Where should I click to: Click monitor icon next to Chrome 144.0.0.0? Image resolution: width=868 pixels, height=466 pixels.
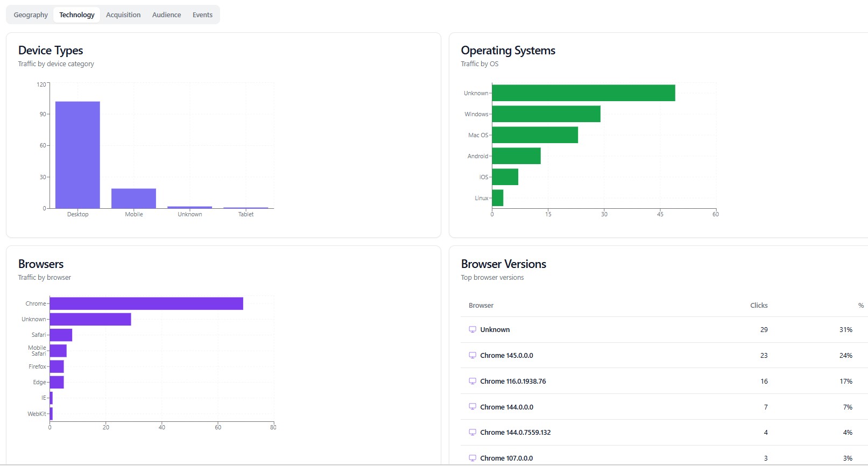[x=472, y=407]
